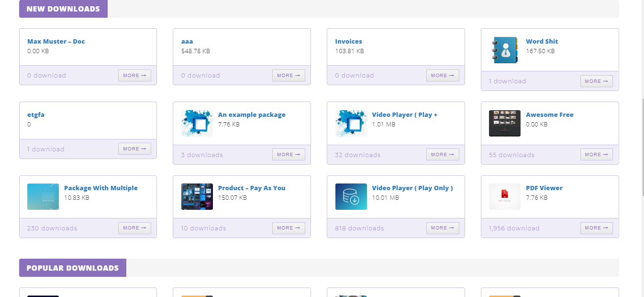
Task: Click the Word Shit address book icon
Action: pyautogui.click(x=504, y=50)
